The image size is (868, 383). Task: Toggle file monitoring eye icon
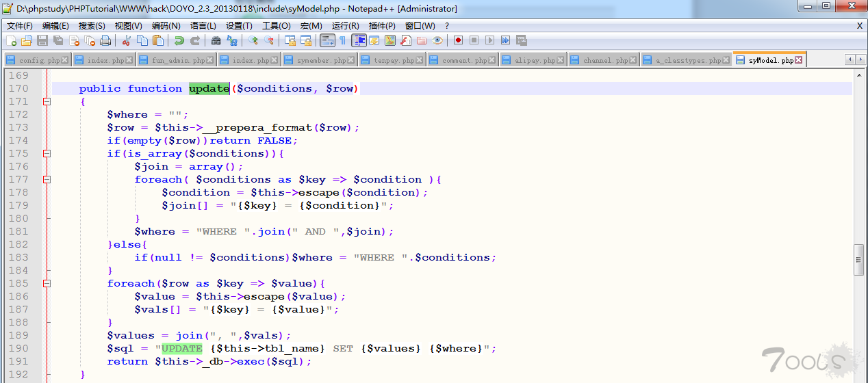(x=437, y=40)
